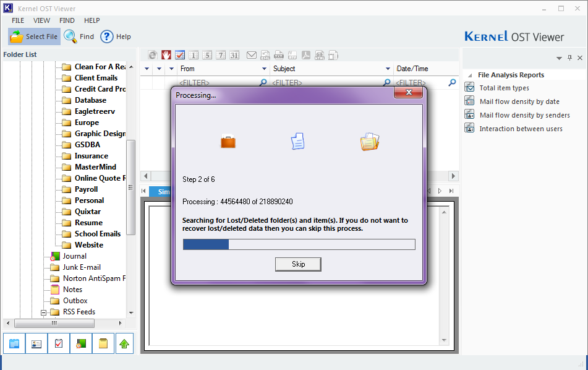Click the Select File toolbar button

[x=34, y=37]
